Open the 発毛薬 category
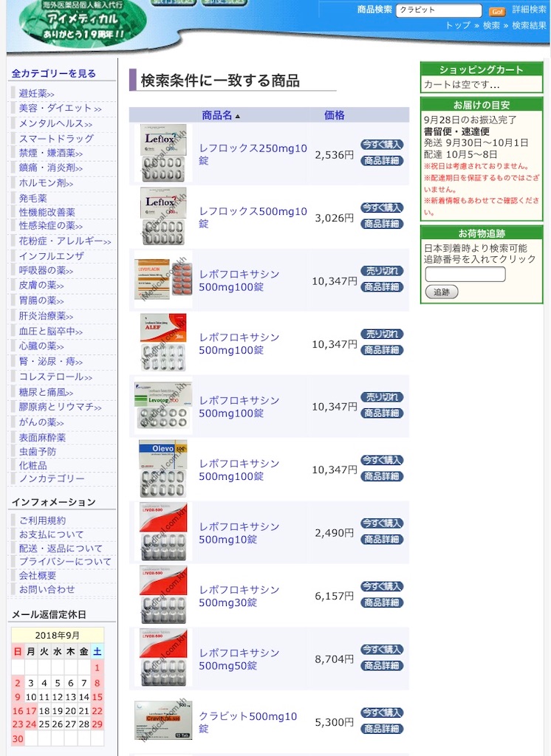 point(32,198)
